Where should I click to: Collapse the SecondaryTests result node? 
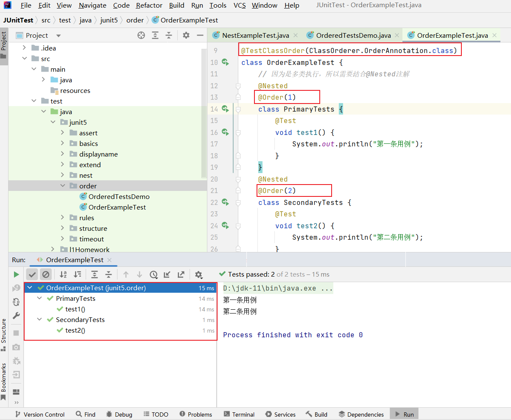click(x=39, y=320)
